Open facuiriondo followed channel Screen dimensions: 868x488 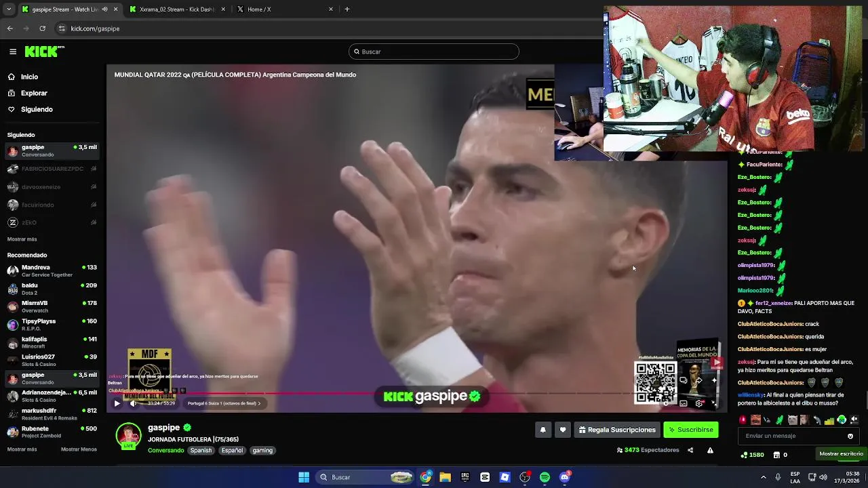tap(52, 205)
